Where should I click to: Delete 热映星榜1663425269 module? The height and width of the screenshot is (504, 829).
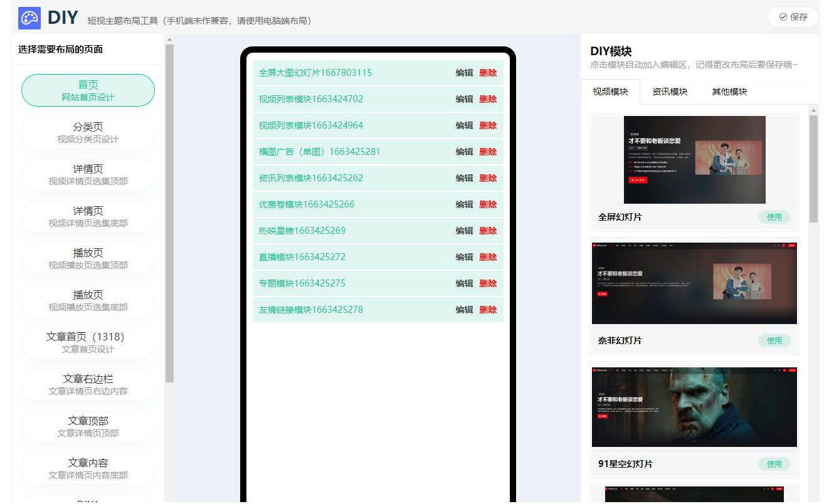click(x=488, y=231)
